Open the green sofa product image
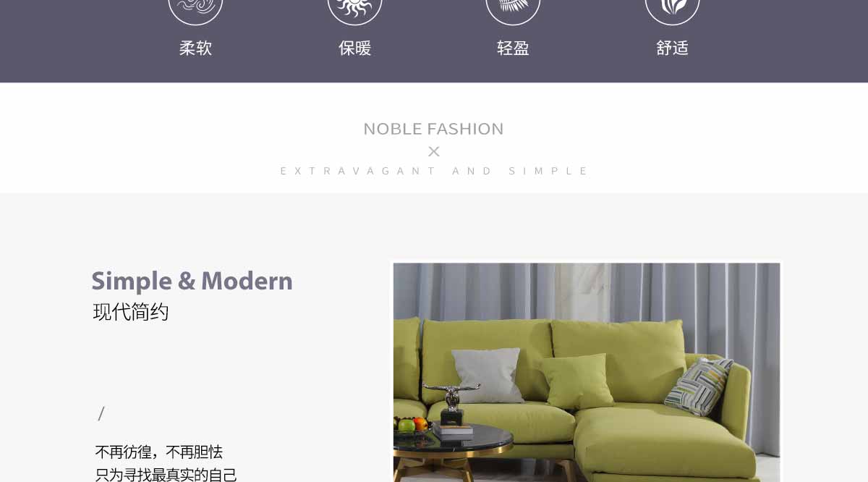 [x=587, y=372]
